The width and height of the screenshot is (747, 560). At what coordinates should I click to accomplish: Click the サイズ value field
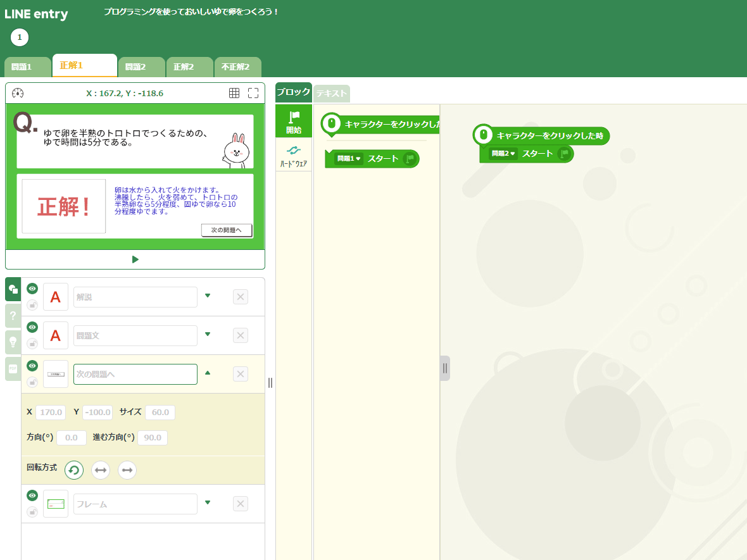click(160, 413)
